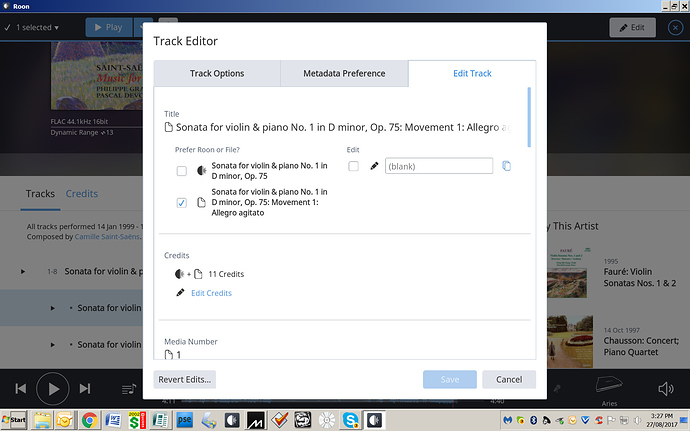Open the blue 'pse' taskbar icon

[184, 420]
